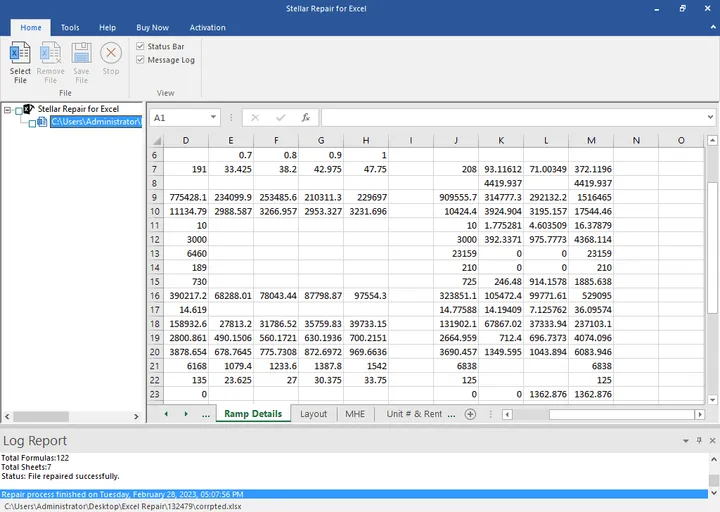Click the Stellar Repair root node icon

[x=28, y=109]
